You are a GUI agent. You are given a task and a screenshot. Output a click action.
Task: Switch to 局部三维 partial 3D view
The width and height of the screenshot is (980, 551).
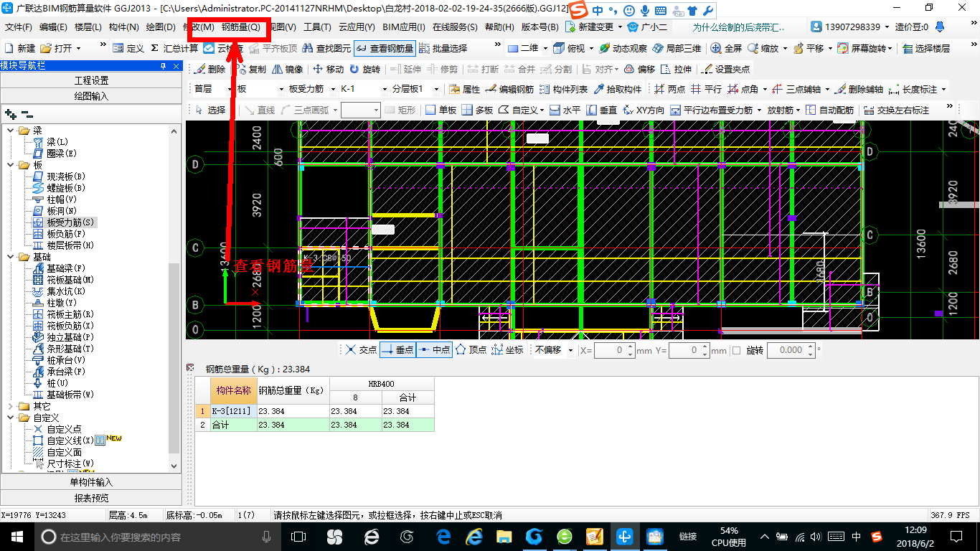tap(676, 48)
